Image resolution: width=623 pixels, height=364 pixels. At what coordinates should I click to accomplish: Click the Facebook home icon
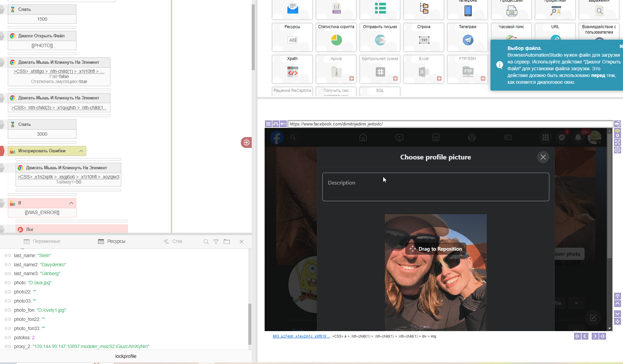point(363,137)
